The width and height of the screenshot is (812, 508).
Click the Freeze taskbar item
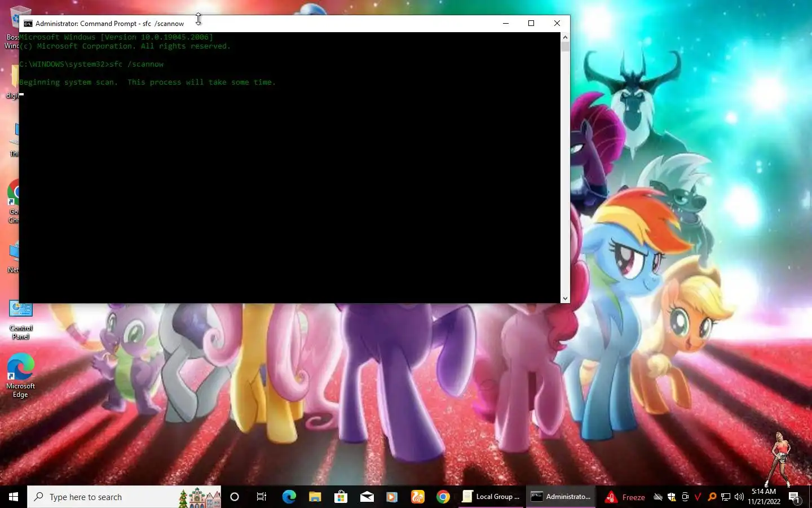626,497
